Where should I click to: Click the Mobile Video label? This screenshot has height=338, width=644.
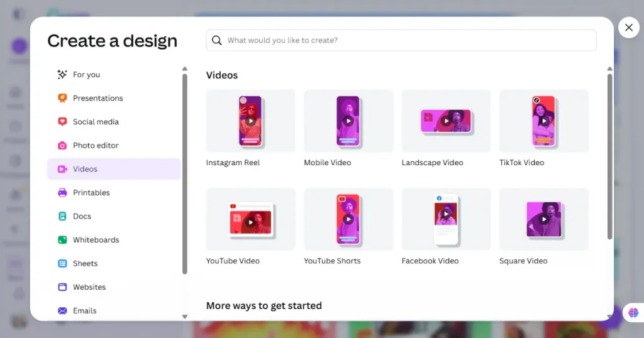point(327,163)
